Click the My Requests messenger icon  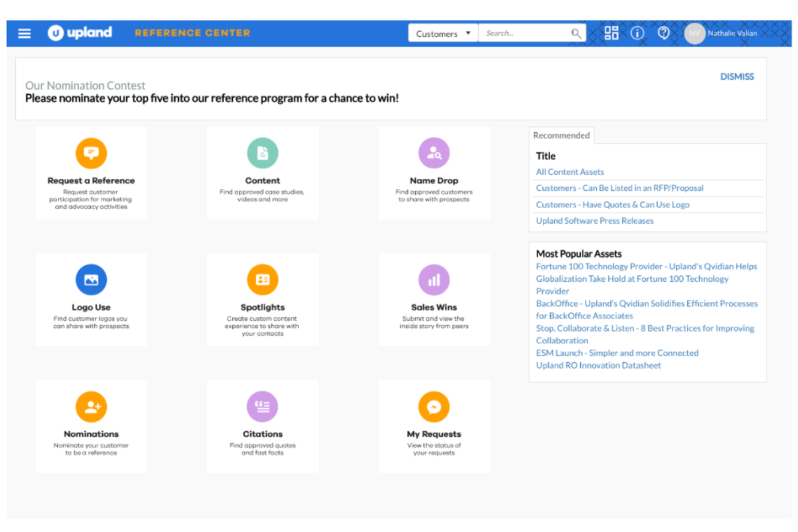click(x=434, y=406)
